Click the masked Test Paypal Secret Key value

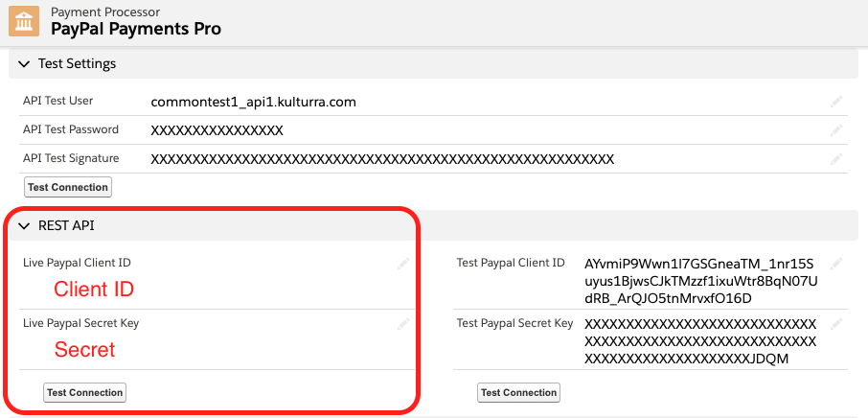pos(701,341)
